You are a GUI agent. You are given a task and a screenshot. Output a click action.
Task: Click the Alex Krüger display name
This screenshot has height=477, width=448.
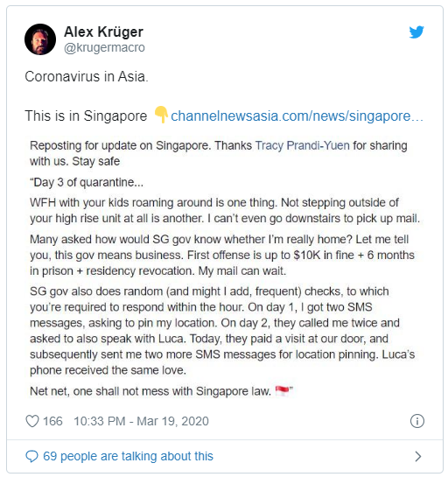point(103,32)
